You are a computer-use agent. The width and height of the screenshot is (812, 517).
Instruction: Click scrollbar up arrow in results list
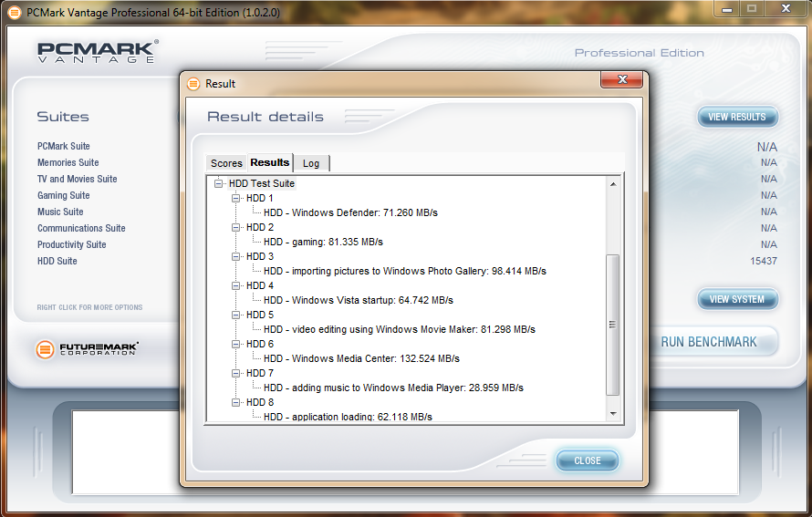[612, 184]
